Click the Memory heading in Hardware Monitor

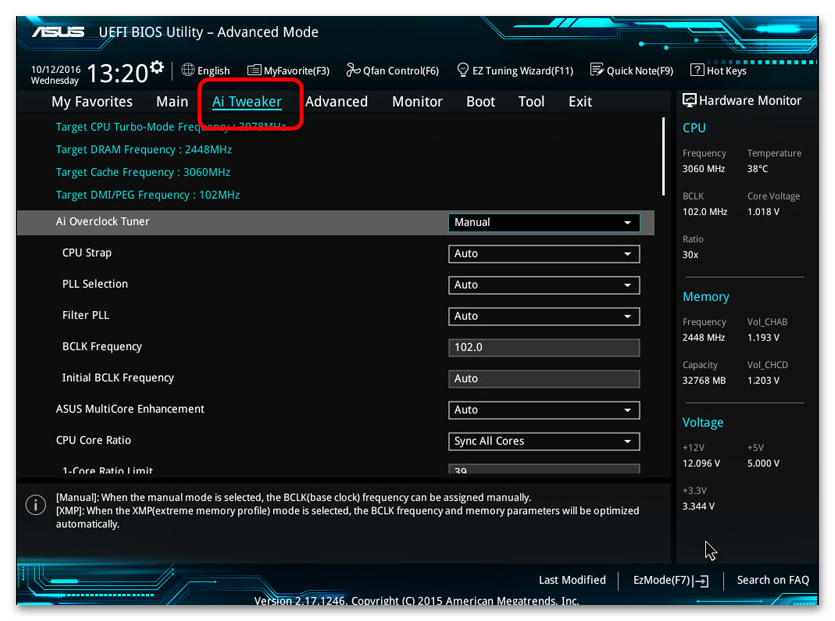tap(706, 297)
